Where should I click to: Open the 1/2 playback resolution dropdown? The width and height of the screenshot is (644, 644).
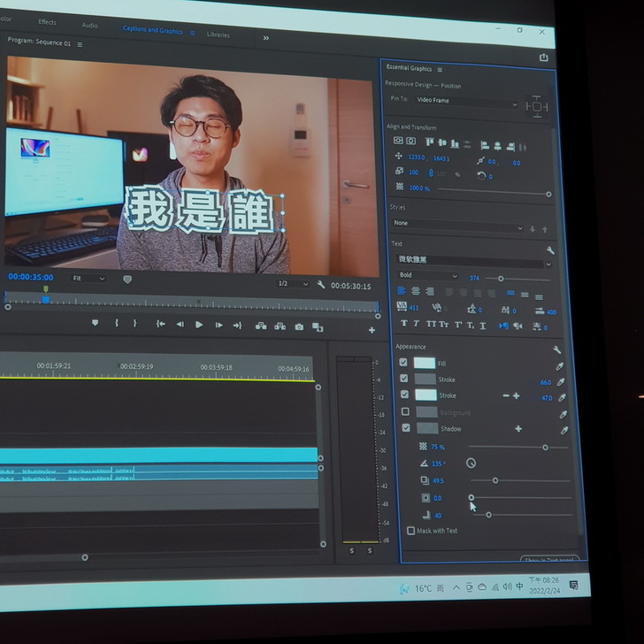click(293, 284)
